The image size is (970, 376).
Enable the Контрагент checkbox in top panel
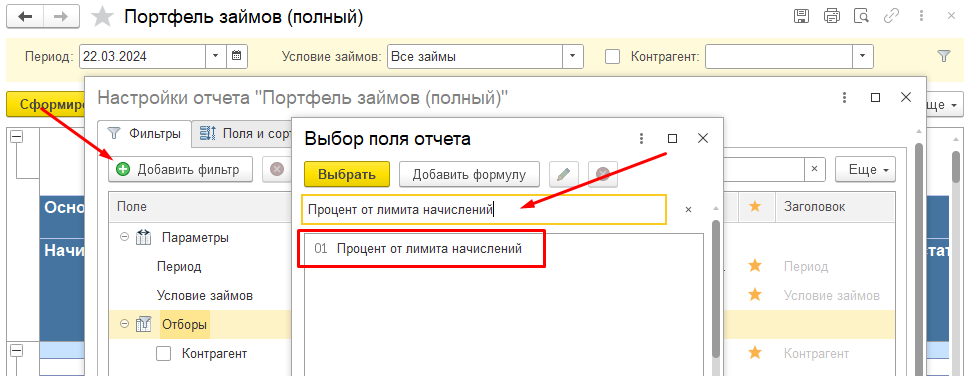pyautogui.click(x=612, y=57)
